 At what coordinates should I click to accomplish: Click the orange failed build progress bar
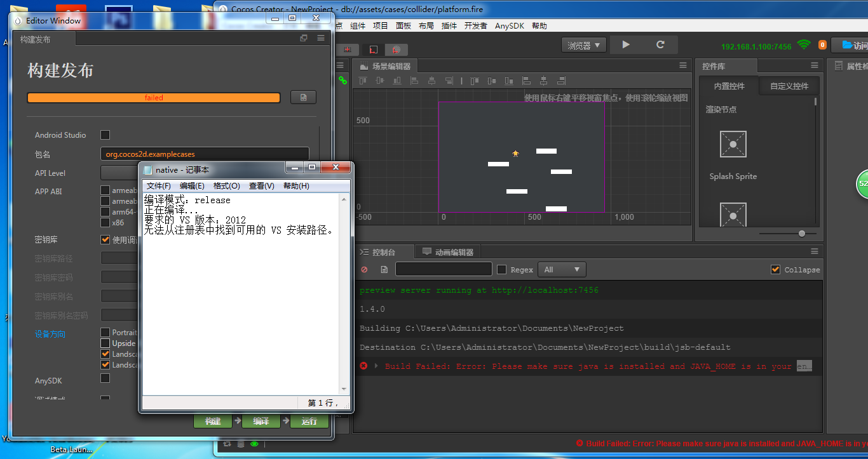tap(153, 98)
